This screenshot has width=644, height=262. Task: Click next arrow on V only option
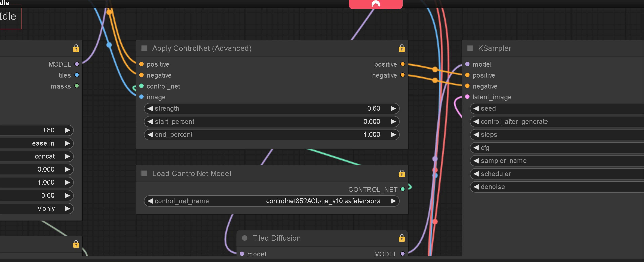67,208
